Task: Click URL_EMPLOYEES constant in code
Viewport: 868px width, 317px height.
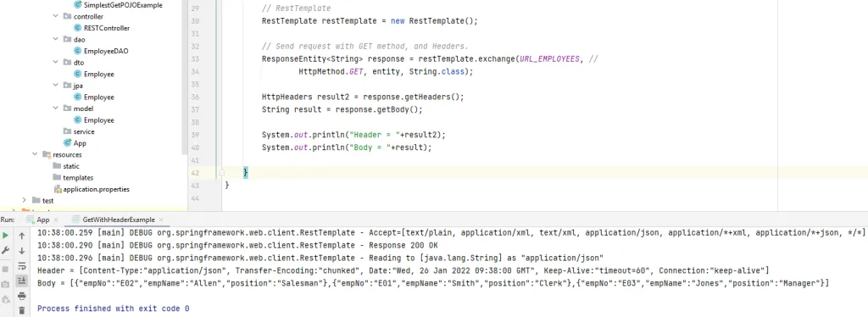Action: [549, 58]
